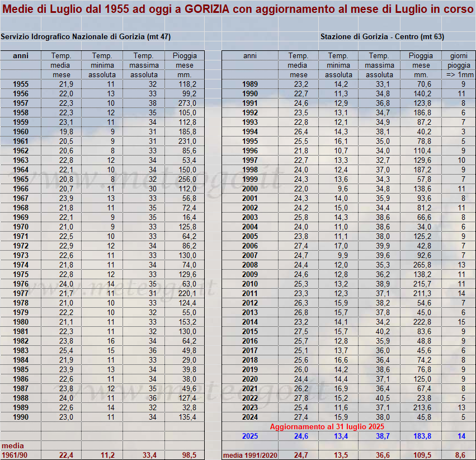Click mean temperature 19,8 in the 1960 row
The height and width of the screenshot is (460, 476).
(x=66, y=132)
